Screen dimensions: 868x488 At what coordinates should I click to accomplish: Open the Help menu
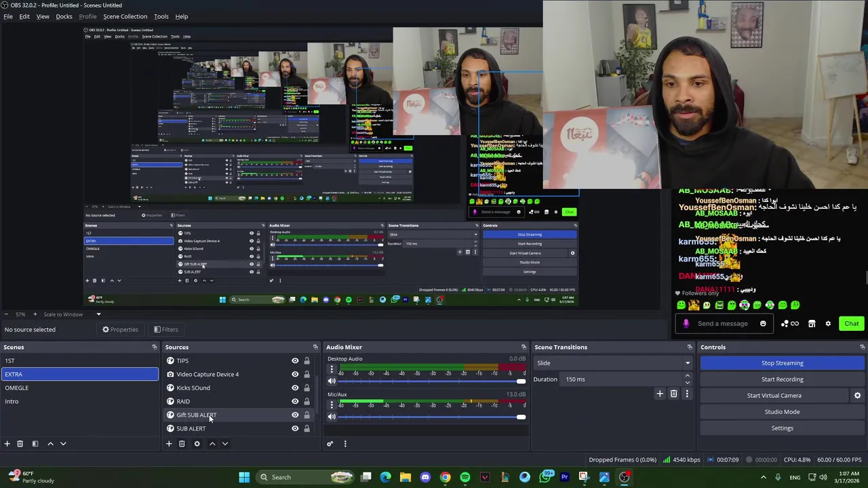182,16
